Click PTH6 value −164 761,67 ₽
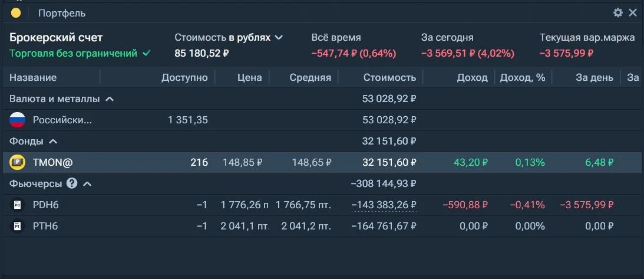Screen dimensions: 644x279 384,226
